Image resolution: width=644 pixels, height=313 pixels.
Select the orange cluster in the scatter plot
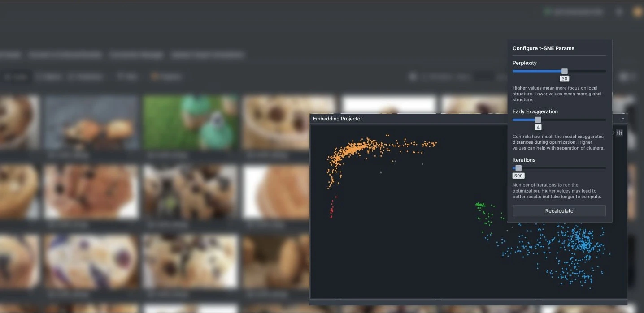tap(352, 149)
